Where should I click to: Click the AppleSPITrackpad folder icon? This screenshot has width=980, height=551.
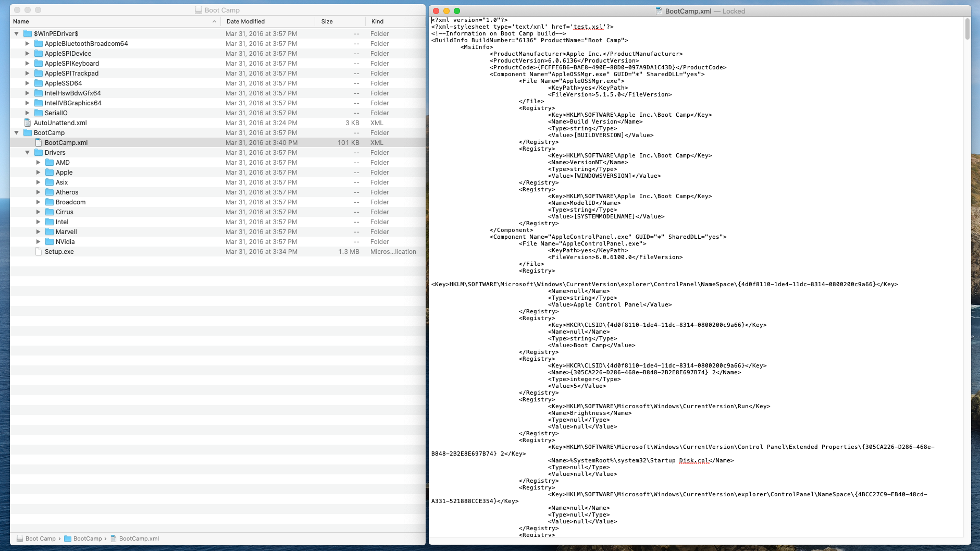tap(39, 74)
